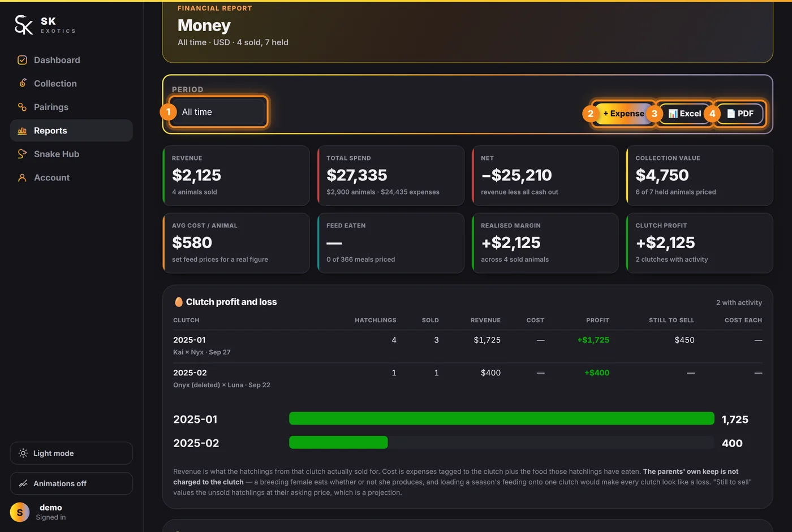The width and height of the screenshot is (792, 532).
Task: Click the SK Exotics logo
Action: (45, 25)
